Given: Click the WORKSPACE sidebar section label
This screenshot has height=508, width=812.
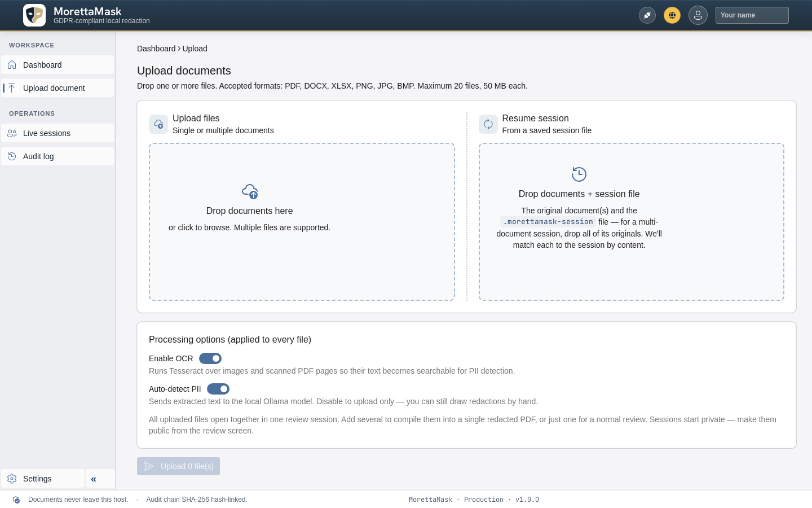Looking at the screenshot, I should coord(32,45).
